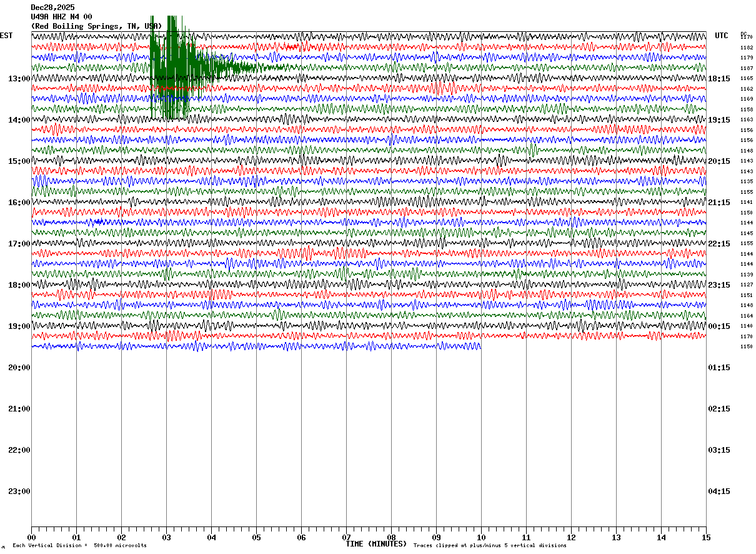The width and height of the screenshot is (756, 554).
Task: Click the x-axis minute label 06
Action: (301, 537)
